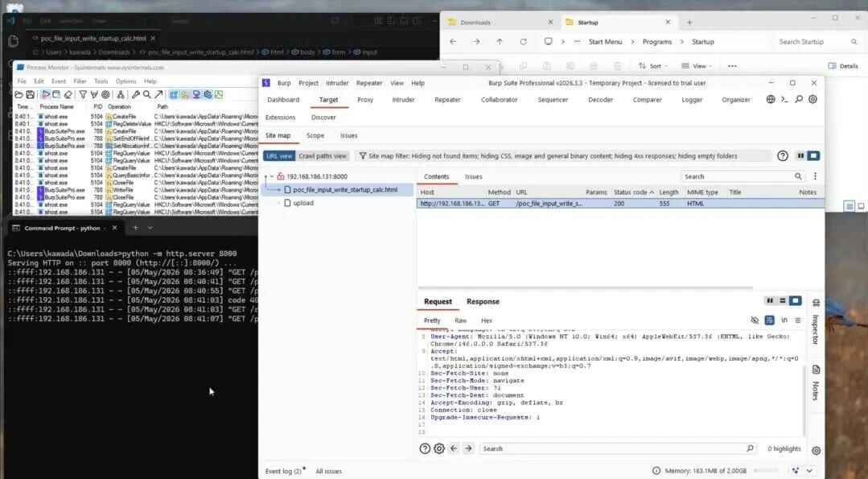The height and width of the screenshot is (479, 868).
Task: Click Process Monitor Save disk icon
Action: (31, 95)
